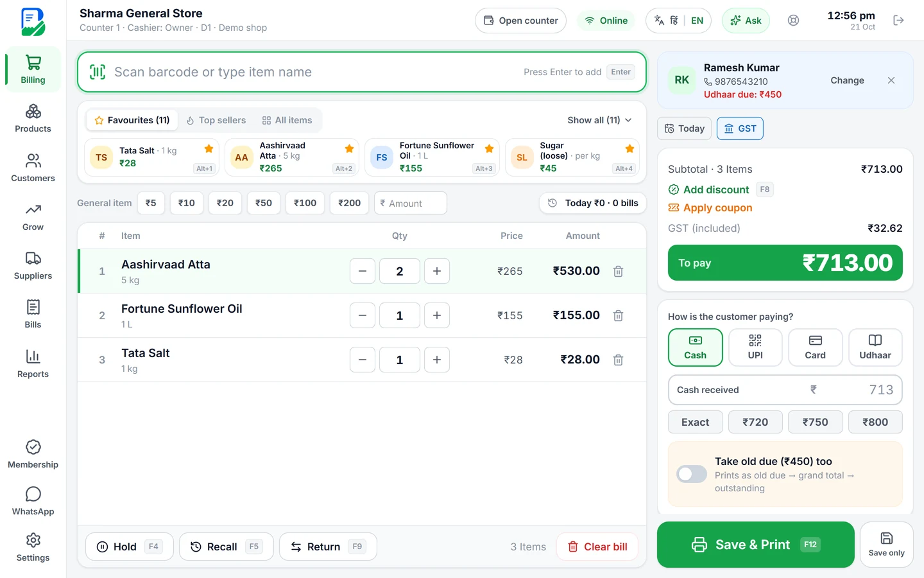Click the logout icon in header
The width and height of the screenshot is (924, 578).
pos(898,21)
